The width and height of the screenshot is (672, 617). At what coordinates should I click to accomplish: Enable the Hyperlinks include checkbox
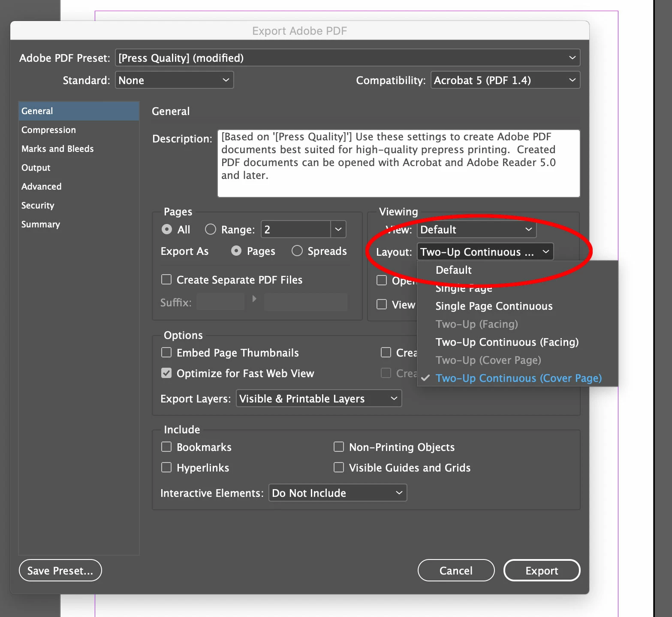(166, 468)
